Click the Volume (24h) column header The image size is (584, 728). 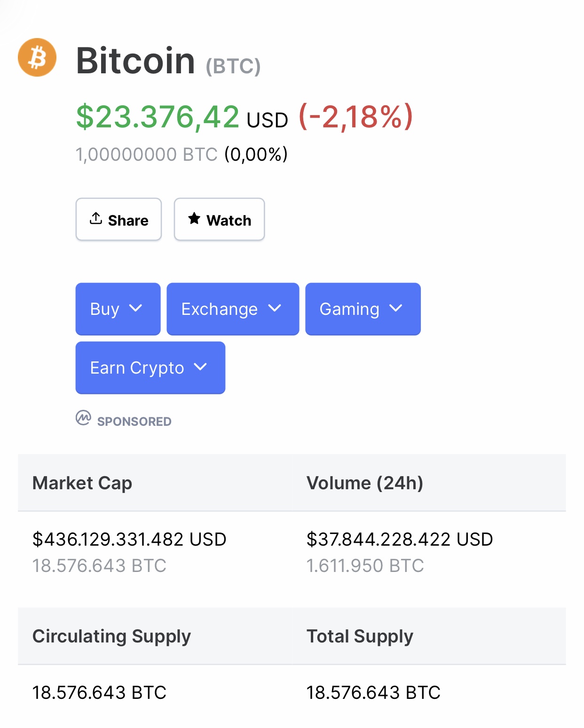coord(364,483)
